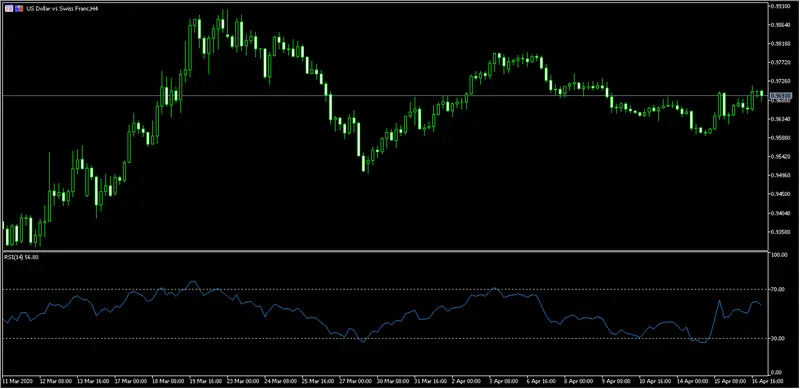Click the 'US Dollar vs Swiss Franc,H4' title
Image resolution: width=800 pixels, height=389 pixels.
tap(62, 9)
